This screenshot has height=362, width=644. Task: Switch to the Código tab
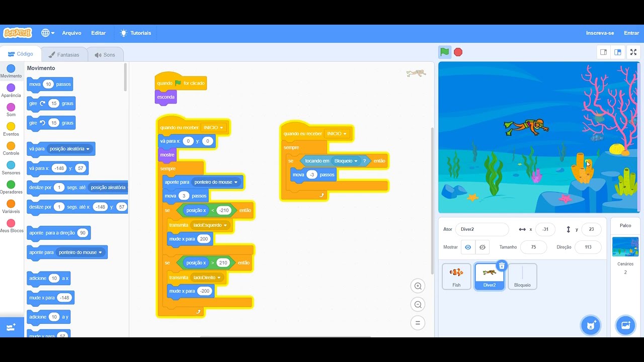[21, 54]
